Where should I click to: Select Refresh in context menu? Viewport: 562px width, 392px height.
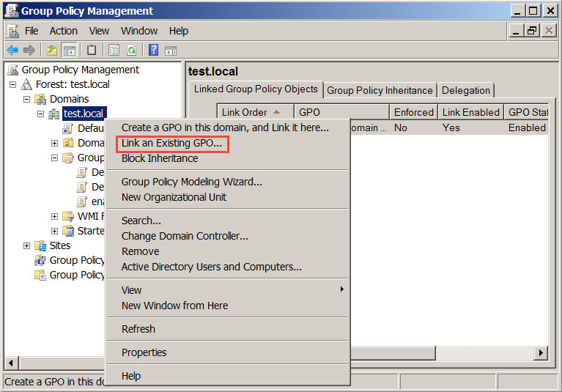(228, 329)
